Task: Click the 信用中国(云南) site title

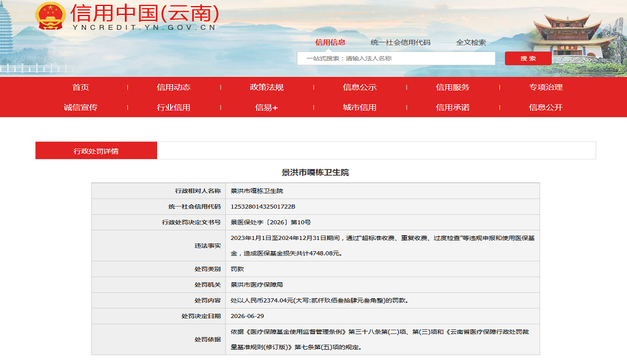Action: click(x=145, y=13)
